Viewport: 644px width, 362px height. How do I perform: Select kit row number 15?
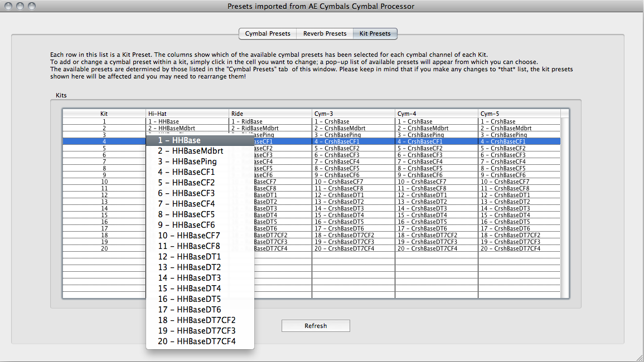(x=104, y=215)
